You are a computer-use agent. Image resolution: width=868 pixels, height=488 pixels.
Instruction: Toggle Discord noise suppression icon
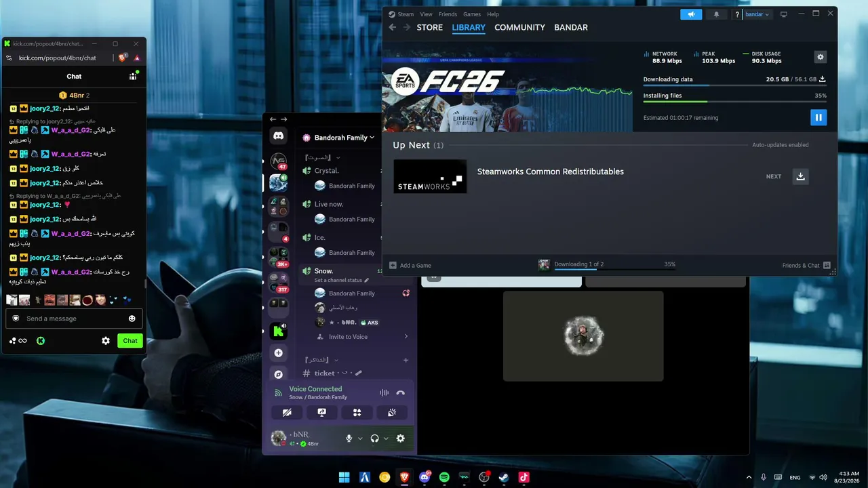coord(384,392)
